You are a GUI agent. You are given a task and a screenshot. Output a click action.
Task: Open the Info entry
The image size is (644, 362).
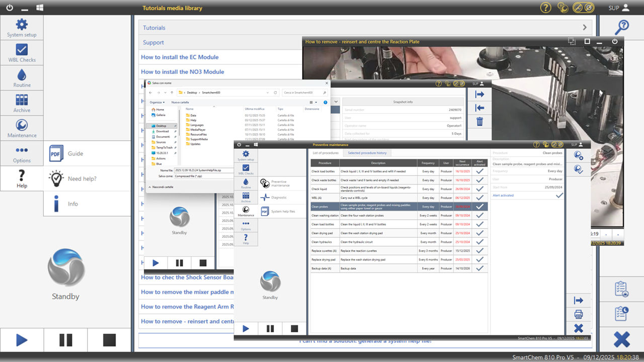[87, 204]
